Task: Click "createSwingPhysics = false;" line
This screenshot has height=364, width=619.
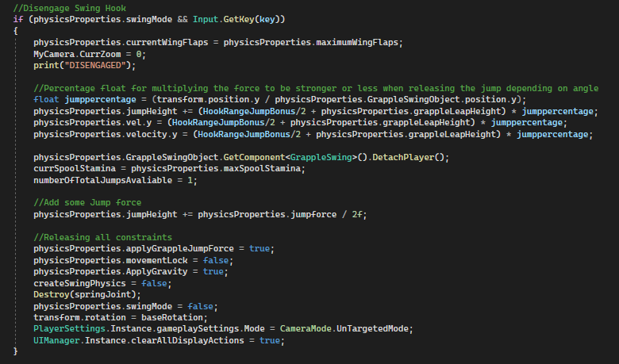Action: pyautogui.click(x=102, y=283)
